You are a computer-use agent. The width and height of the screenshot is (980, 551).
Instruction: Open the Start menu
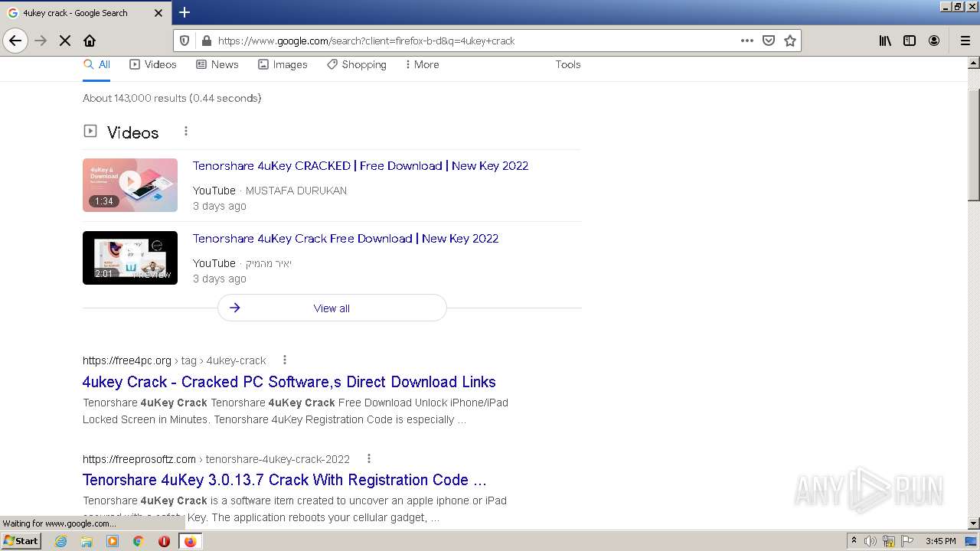click(21, 541)
